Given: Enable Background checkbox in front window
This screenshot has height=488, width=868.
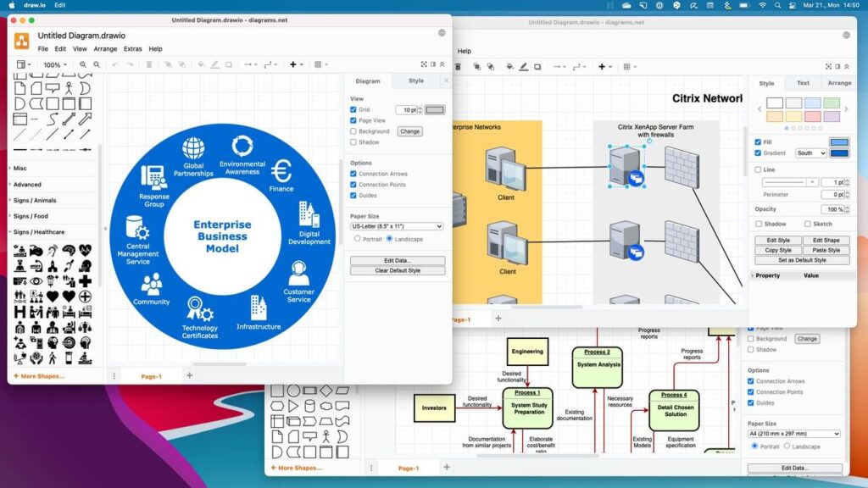Looking at the screenshot, I should (353, 131).
